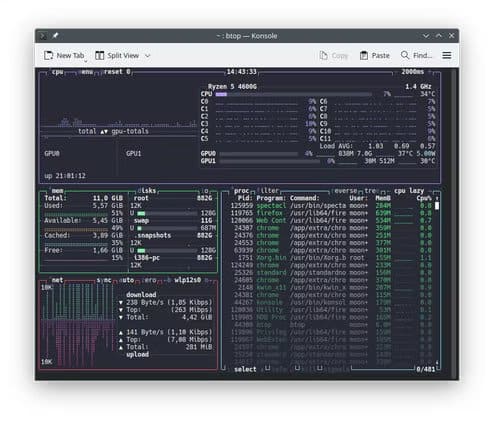This screenshot has width=494, height=422.
Task: Toggle sync in the net box
Action: coord(104,280)
